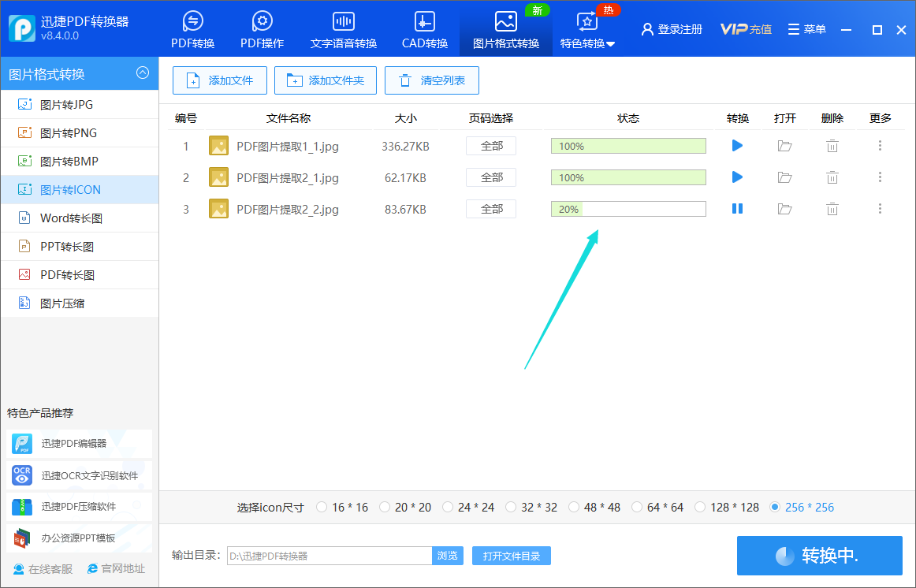Click file name PDF图片提取2_2.jpg

tap(288, 209)
